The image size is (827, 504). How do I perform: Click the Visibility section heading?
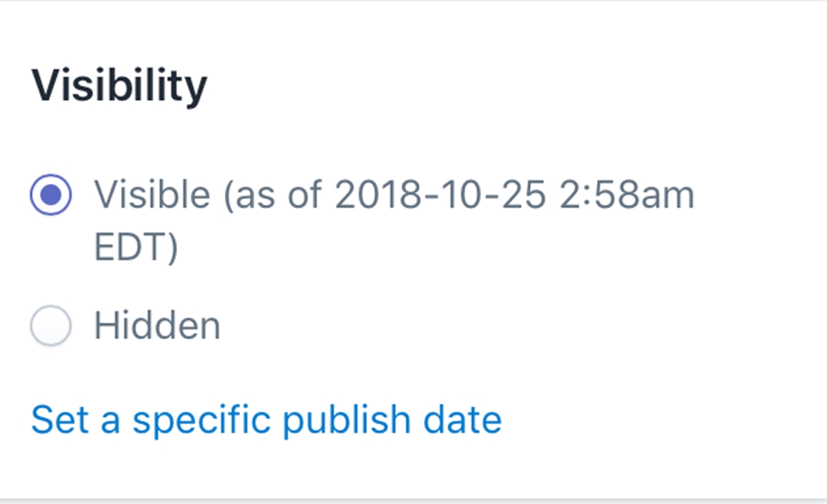click(x=119, y=87)
